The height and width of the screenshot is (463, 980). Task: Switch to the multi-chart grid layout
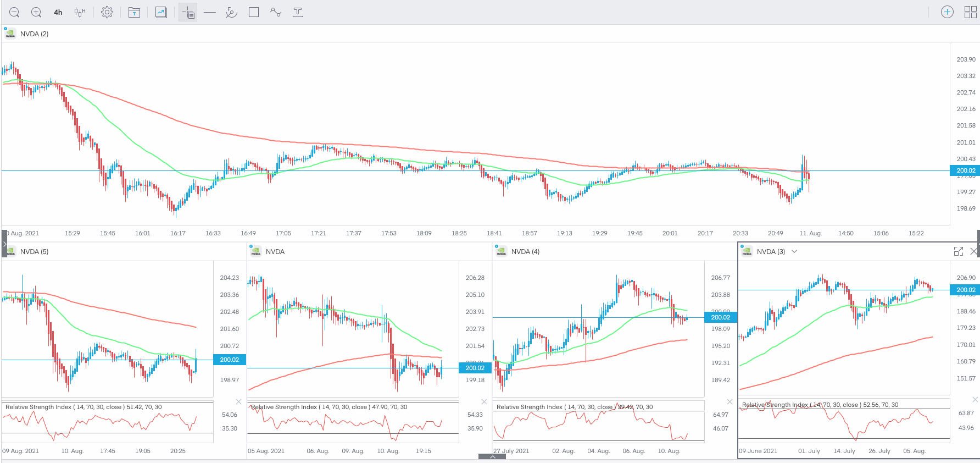tap(970, 12)
